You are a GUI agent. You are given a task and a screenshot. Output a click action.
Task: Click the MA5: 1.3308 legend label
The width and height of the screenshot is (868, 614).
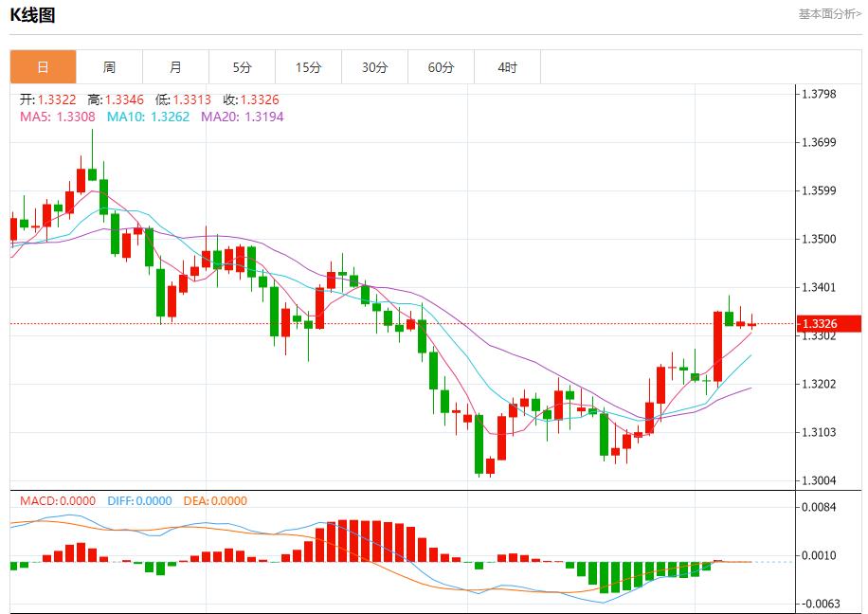(57, 117)
